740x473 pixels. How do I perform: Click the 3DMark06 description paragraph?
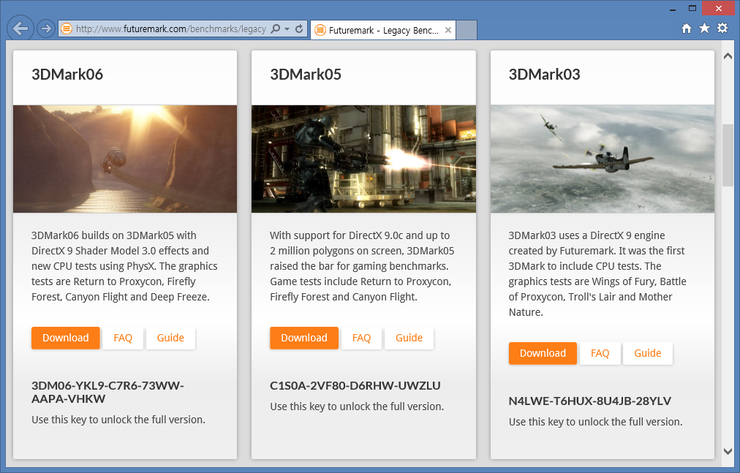click(125, 266)
